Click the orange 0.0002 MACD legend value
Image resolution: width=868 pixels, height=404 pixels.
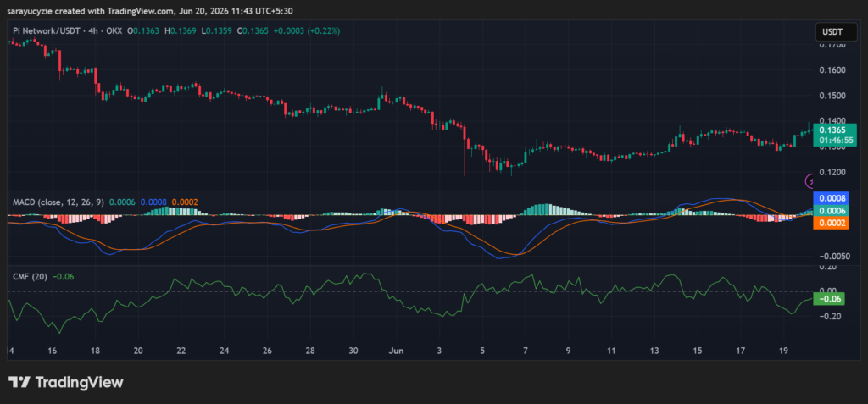tap(184, 203)
